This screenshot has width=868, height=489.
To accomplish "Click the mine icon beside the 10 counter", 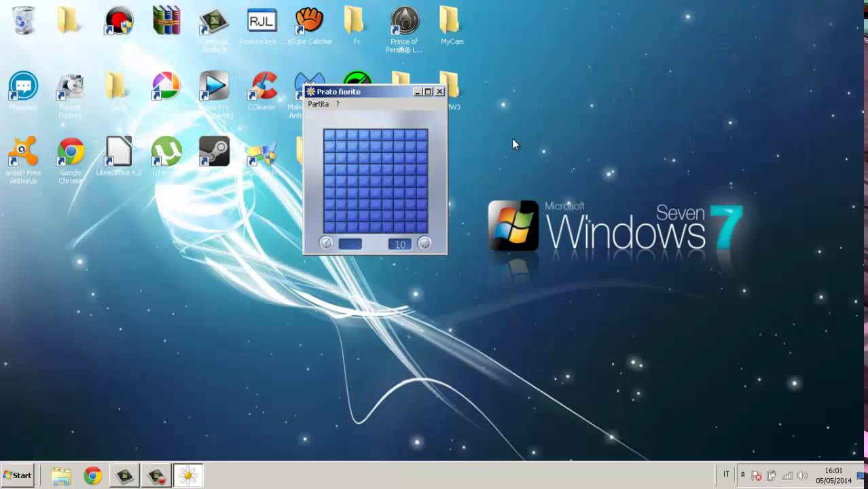I will pos(424,243).
